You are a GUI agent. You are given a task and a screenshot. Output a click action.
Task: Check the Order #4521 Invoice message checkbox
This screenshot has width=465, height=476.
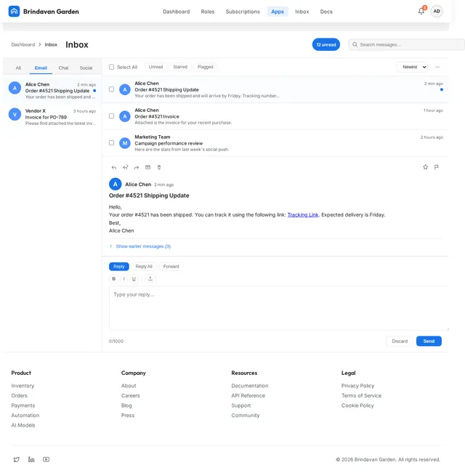click(x=111, y=116)
